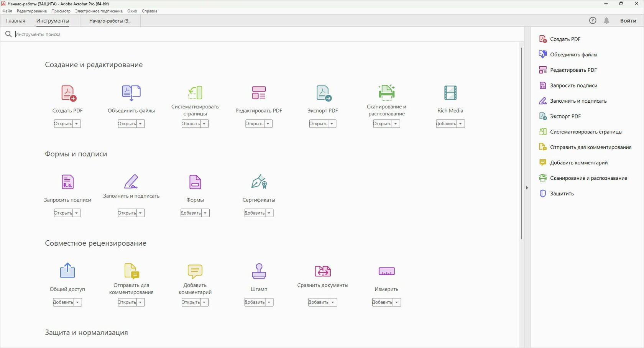Click Создать PDF shortcut in right pane
Viewport: 644px width, 348px height.
pos(560,39)
